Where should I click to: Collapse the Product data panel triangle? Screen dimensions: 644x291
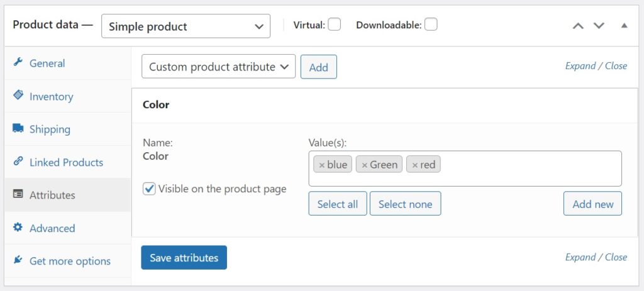click(x=625, y=25)
